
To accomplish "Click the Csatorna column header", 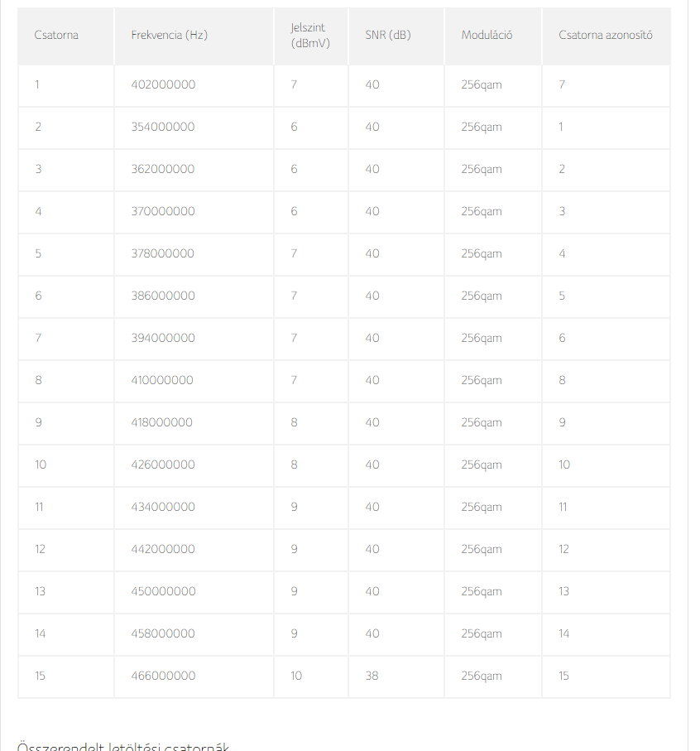I will point(56,35).
